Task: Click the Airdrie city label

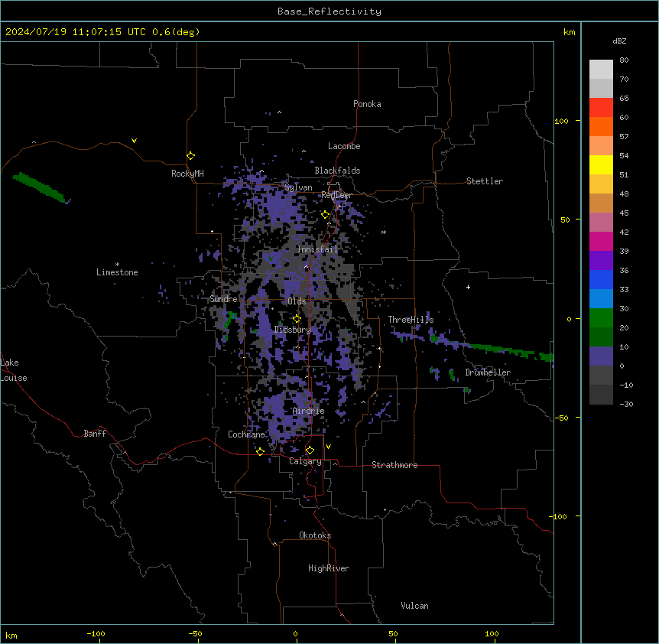Action: pyautogui.click(x=309, y=411)
